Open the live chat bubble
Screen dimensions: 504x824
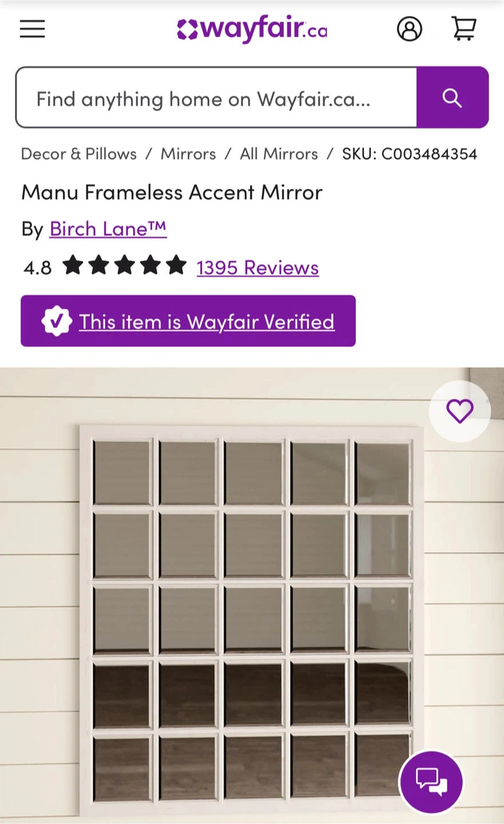point(431,782)
